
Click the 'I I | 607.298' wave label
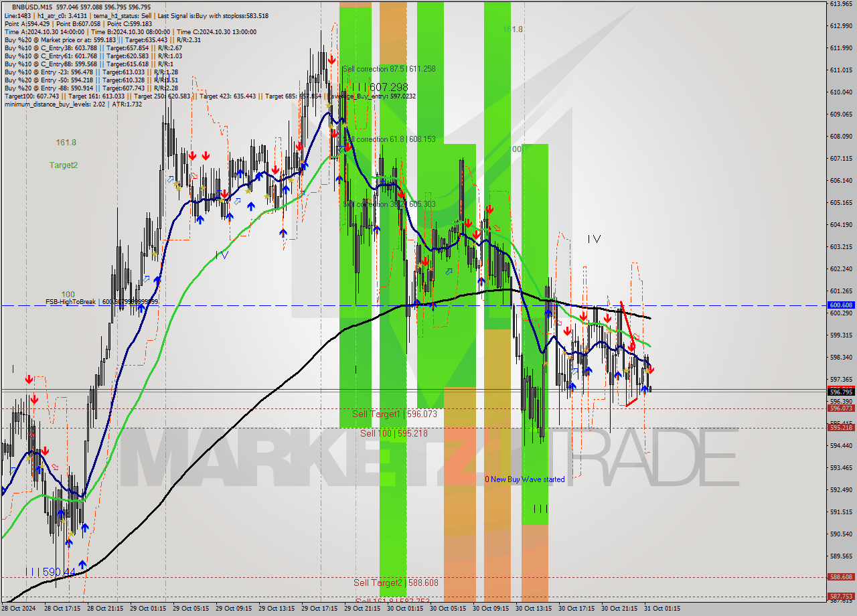tap(380, 87)
